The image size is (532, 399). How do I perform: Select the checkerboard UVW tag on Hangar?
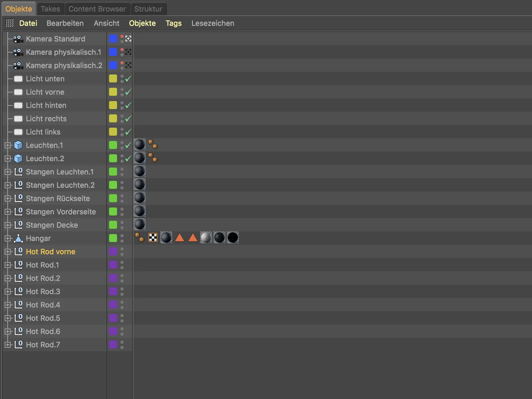coord(153,237)
